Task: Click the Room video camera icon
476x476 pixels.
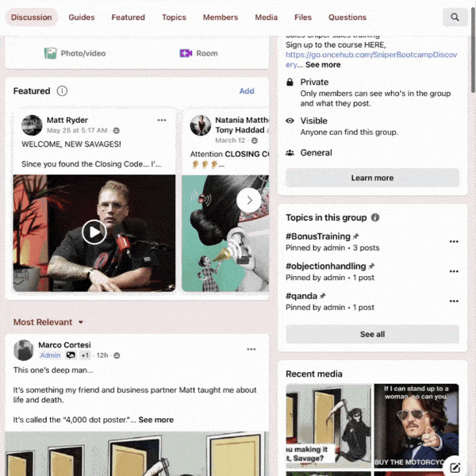Action: [x=186, y=53]
